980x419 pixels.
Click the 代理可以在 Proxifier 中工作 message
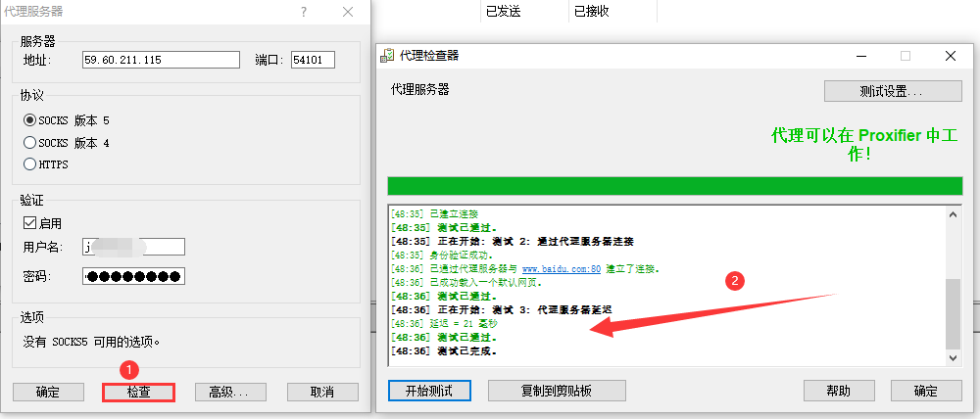coord(863,145)
